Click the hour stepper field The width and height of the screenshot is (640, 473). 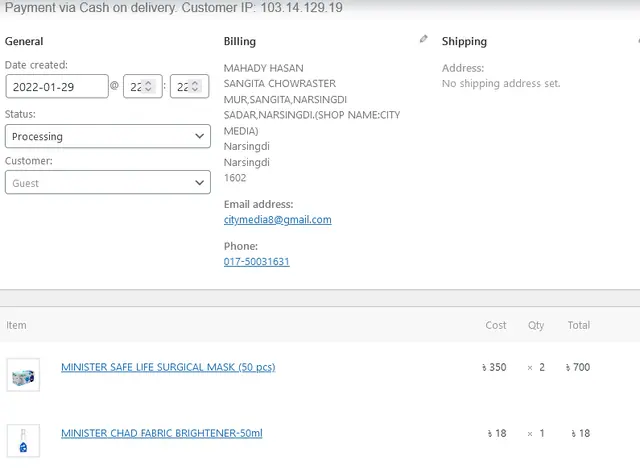click(x=143, y=87)
